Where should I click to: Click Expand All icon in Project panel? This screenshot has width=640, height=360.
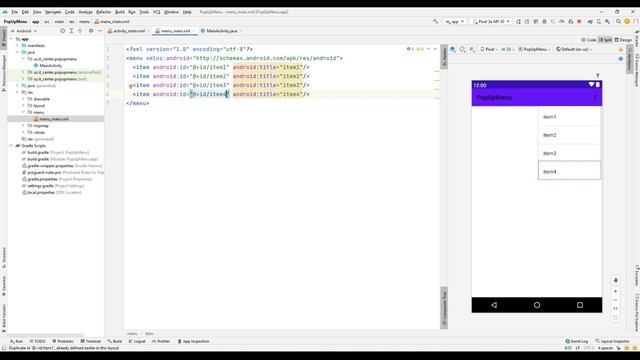point(71,31)
